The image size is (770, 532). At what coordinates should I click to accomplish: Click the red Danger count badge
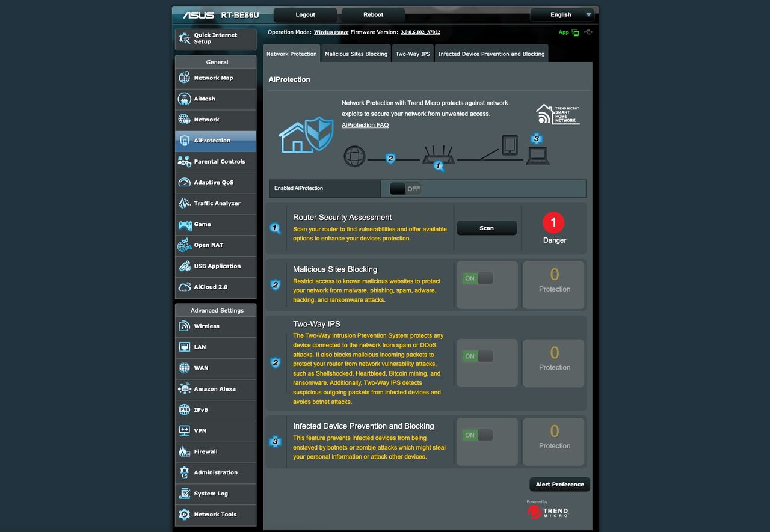click(x=553, y=222)
